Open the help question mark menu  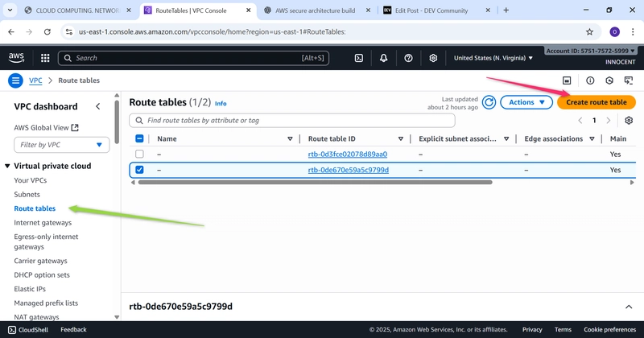(x=408, y=58)
